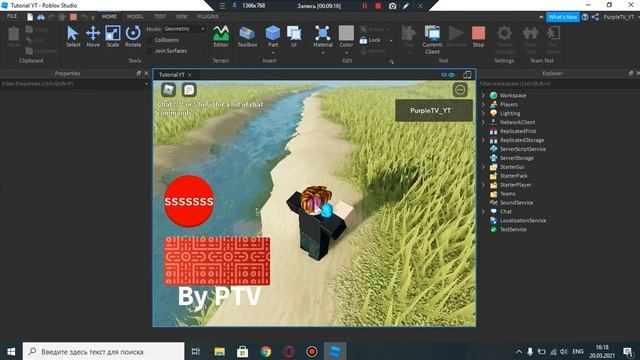The height and width of the screenshot is (360, 640).
Task: Open Chrome from the taskbar
Action: 266,351
